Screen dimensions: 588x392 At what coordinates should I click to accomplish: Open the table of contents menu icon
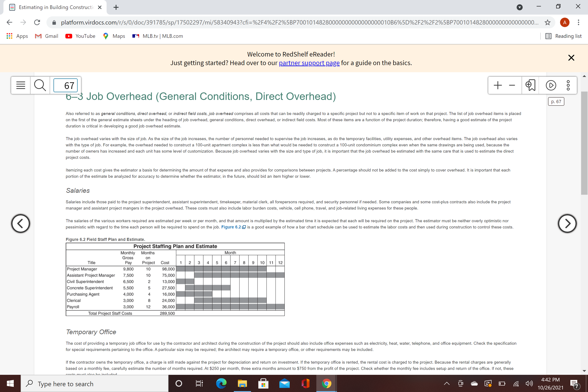coord(20,85)
